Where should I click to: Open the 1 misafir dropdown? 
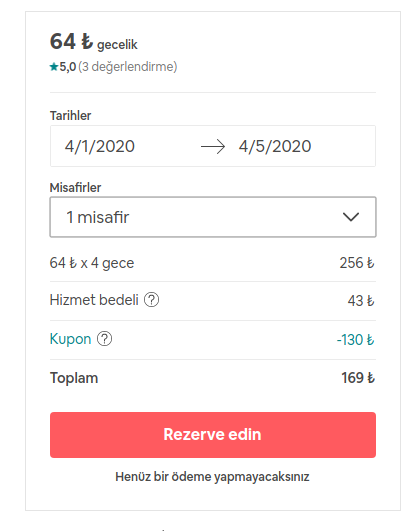[x=213, y=217]
